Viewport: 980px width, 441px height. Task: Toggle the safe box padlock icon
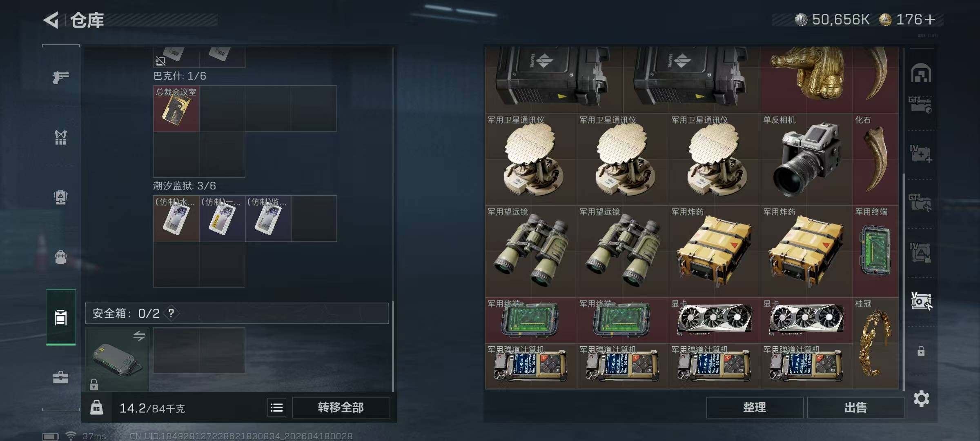point(94,384)
